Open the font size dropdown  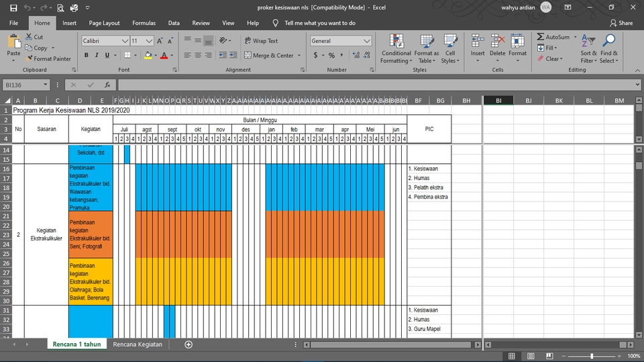[x=149, y=41]
